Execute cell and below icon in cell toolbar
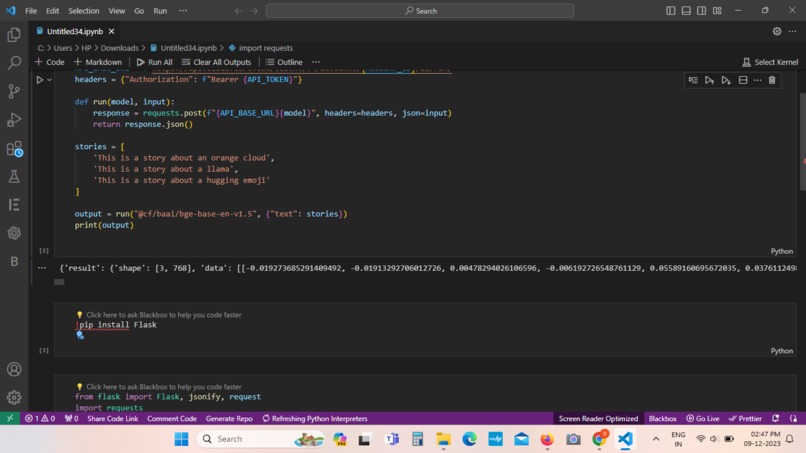The image size is (806, 453). coord(726,80)
